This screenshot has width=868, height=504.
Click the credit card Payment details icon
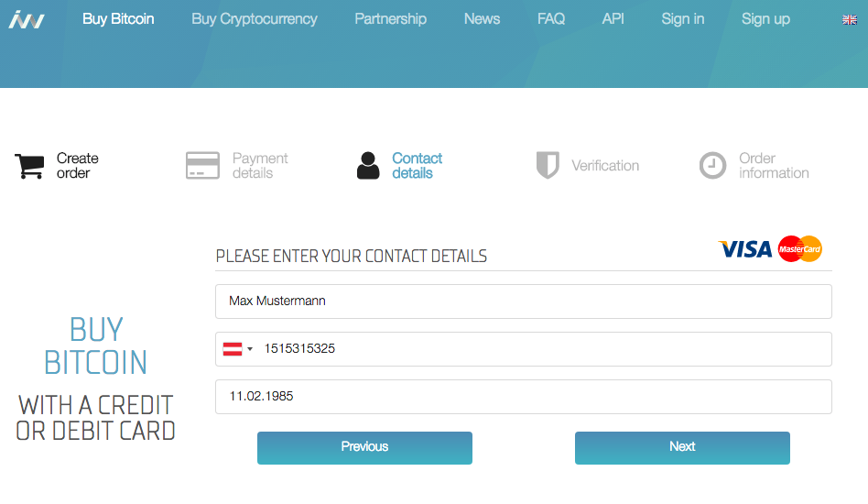pyautogui.click(x=202, y=166)
